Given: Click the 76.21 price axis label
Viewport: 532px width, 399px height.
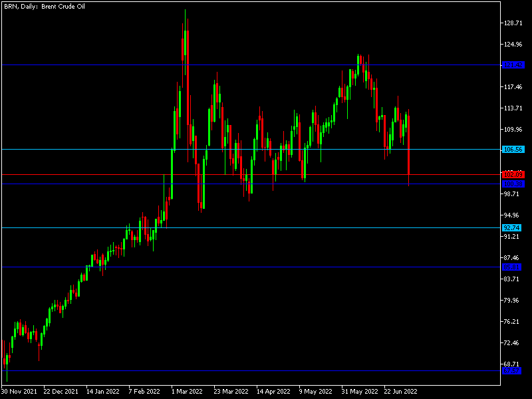Looking at the screenshot, I should pos(511,322).
